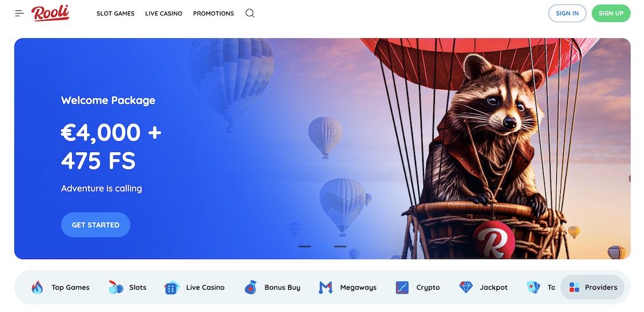Open Slot Games in the top navigation
Screen dimensions: 644x312
pos(116,14)
